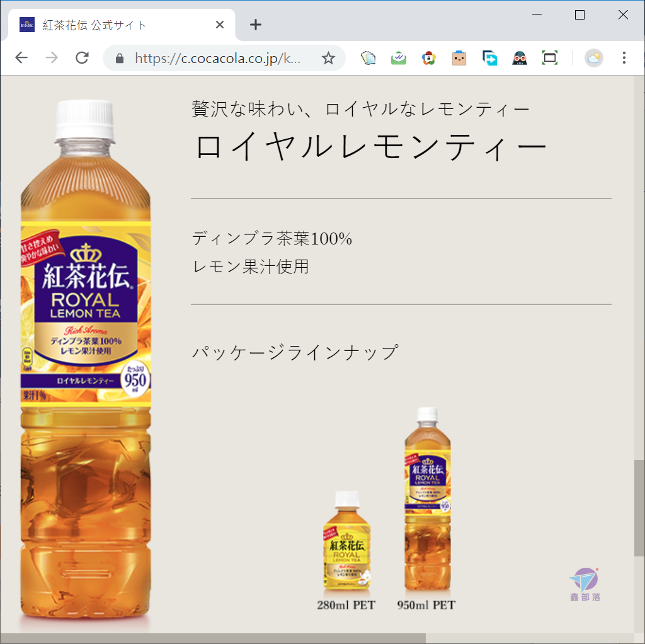Viewport: 645px width, 644px height.
Task: Click the blue screen share extension icon
Action: tap(489, 58)
